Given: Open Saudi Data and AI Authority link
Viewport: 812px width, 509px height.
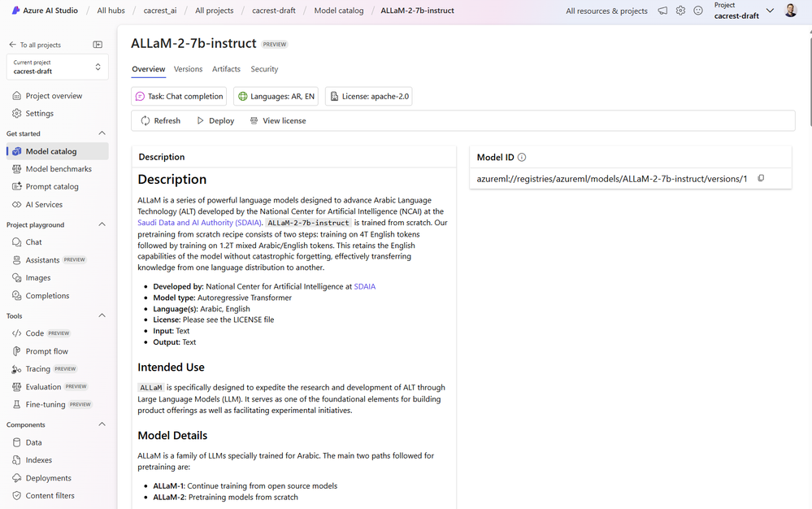Looking at the screenshot, I should point(199,223).
